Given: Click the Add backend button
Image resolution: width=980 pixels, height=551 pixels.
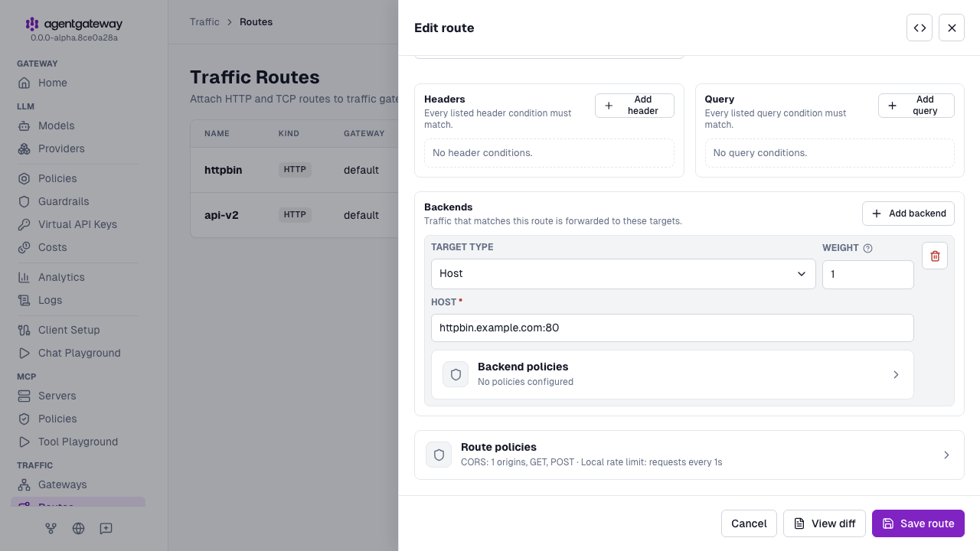Looking at the screenshot, I should (908, 214).
